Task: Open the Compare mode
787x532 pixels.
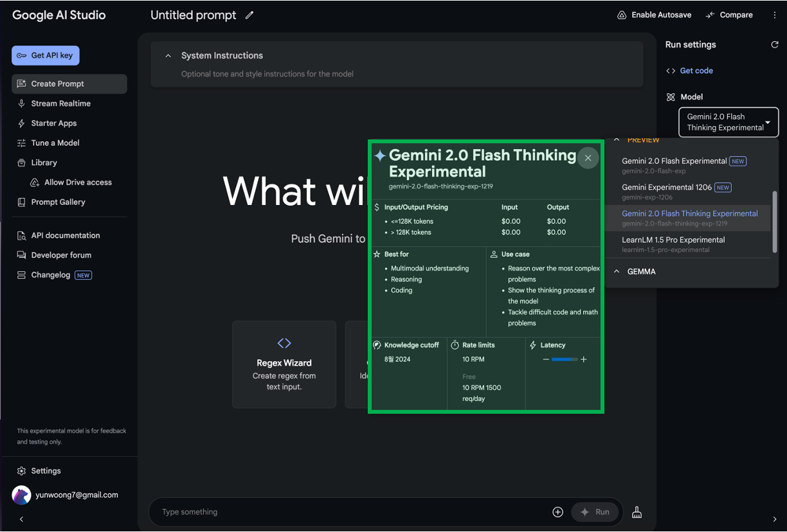Action: click(728, 15)
